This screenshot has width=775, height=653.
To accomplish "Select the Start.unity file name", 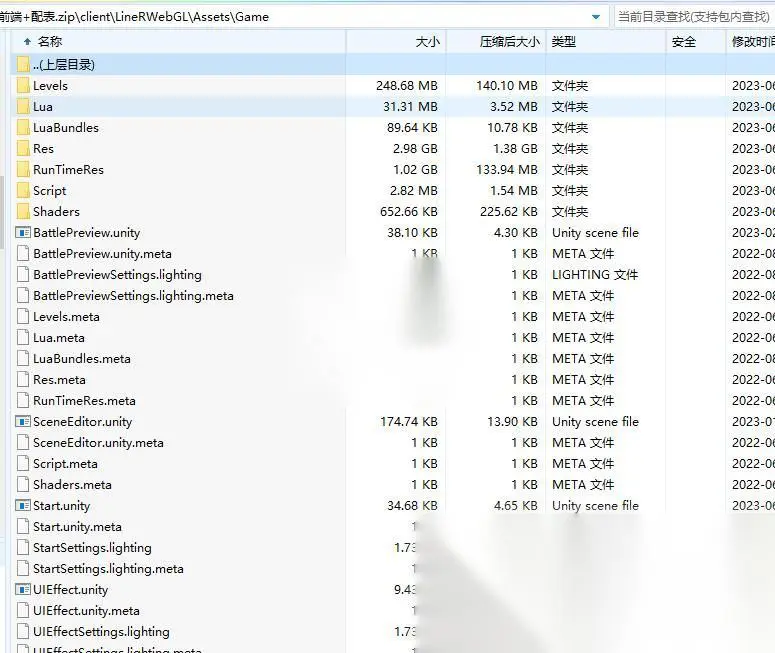I will coord(61,506).
